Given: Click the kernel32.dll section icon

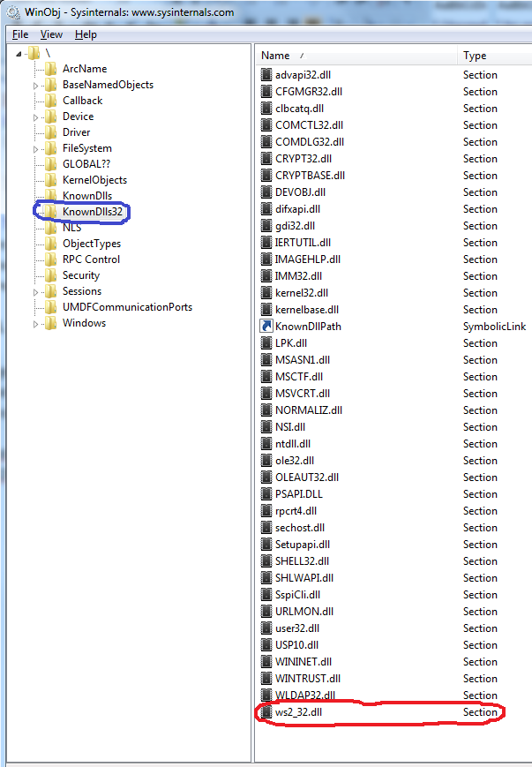Looking at the screenshot, I should (266, 292).
